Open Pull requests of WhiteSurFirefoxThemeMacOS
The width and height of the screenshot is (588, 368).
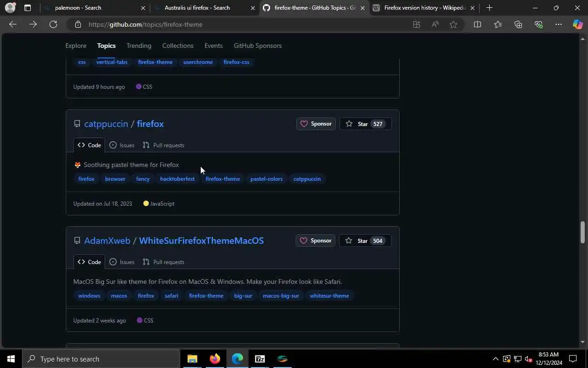(x=164, y=262)
